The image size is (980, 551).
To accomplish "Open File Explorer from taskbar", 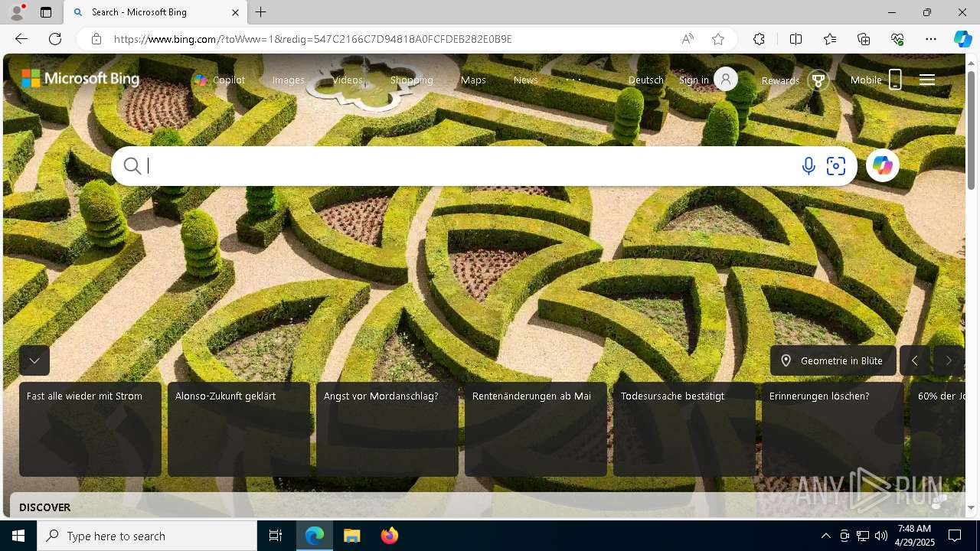I will (352, 536).
